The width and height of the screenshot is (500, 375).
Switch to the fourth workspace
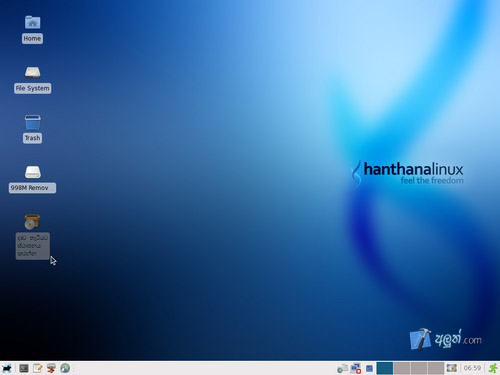(x=436, y=368)
